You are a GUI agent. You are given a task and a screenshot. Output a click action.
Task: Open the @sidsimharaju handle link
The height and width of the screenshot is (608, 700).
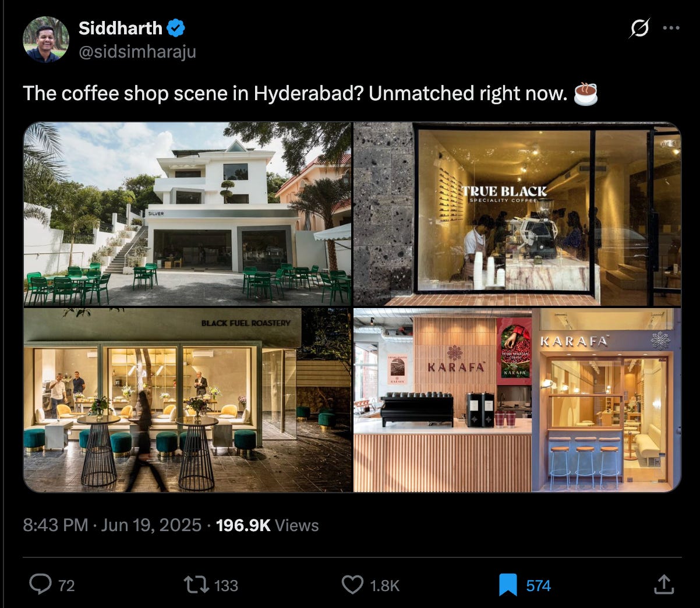(137, 52)
